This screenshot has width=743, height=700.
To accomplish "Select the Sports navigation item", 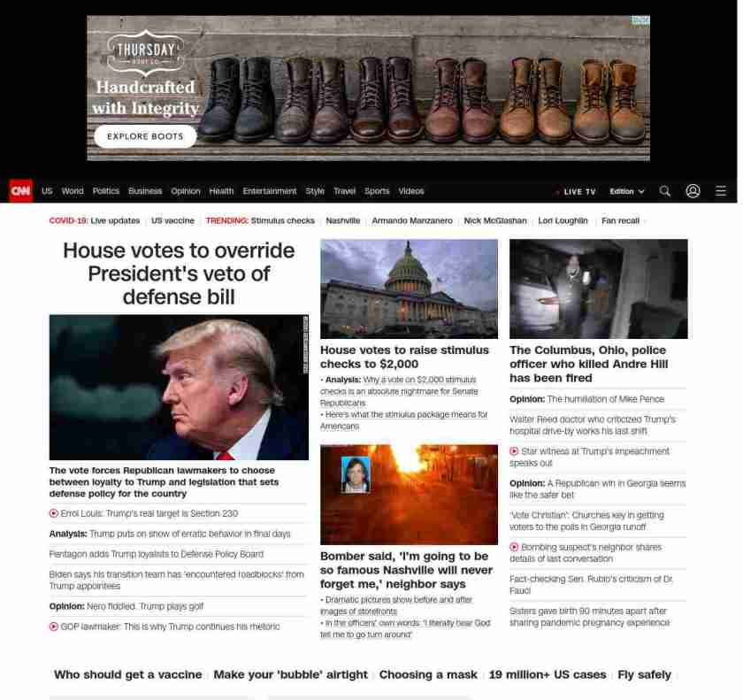I will (377, 191).
